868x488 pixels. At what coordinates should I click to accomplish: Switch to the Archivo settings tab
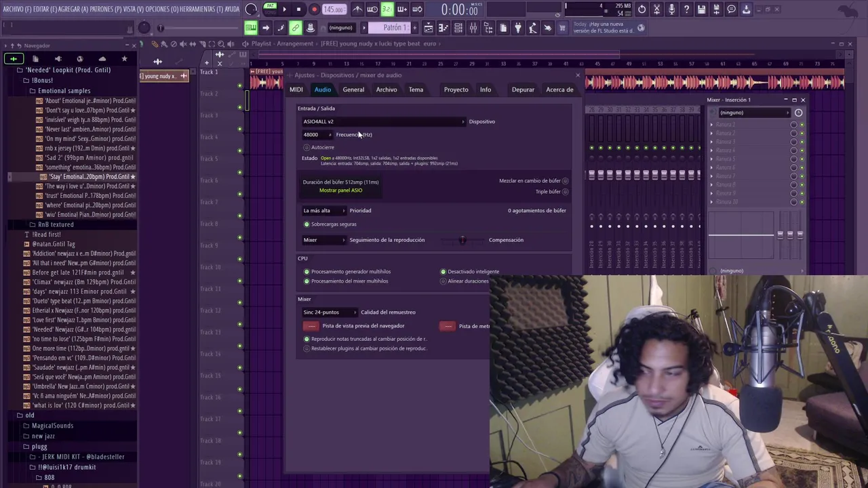(x=387, y=89)
